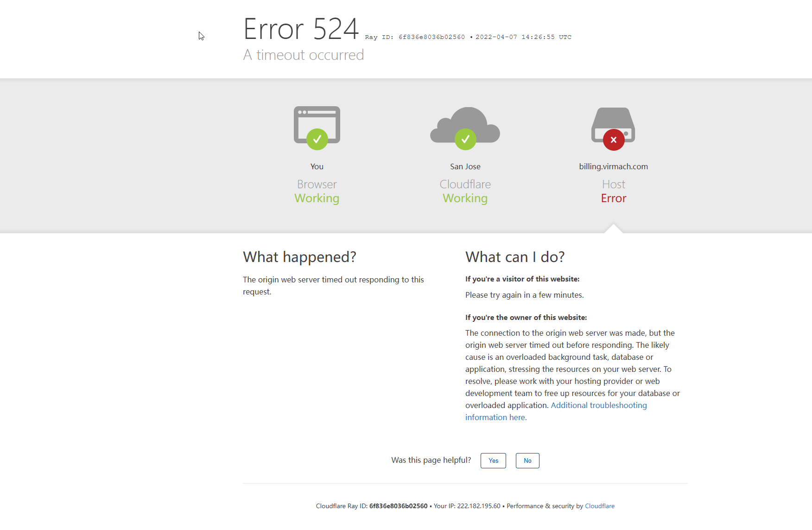The width and height of the screenshot is (812, 530).
Task: Click the Ray ID text in header
Action: [415, 37]
